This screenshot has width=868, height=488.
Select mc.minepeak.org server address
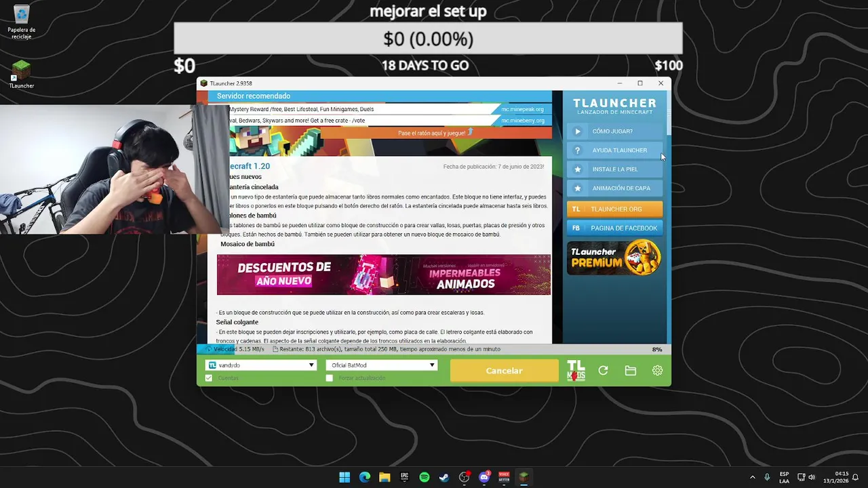(x=522, y=109)
